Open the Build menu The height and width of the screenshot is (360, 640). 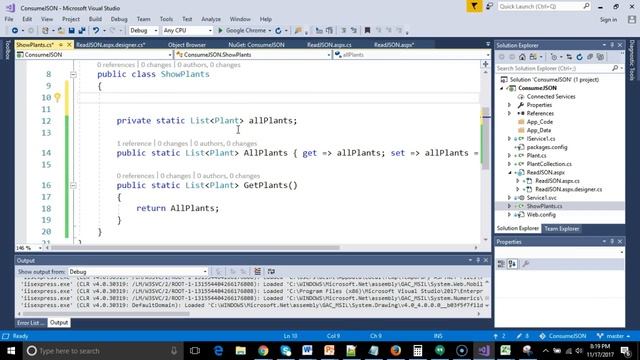tap(95, 19)
